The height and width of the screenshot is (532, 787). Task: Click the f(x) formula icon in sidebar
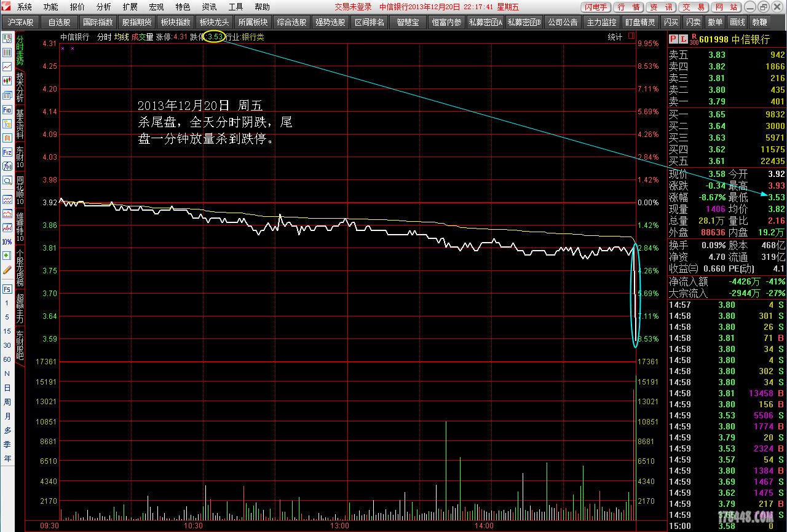tap(7, 166)
